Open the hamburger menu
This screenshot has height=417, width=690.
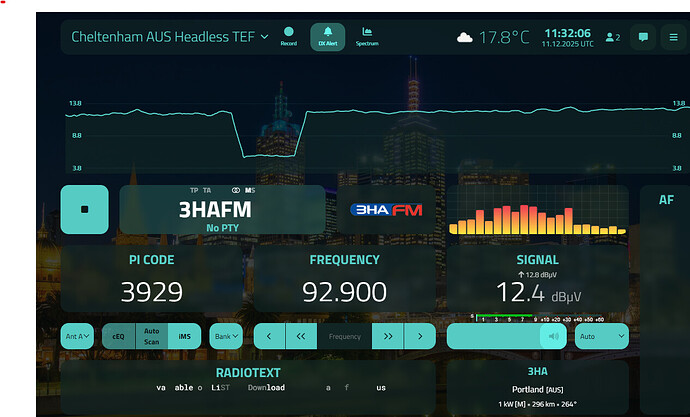pyautogui.click(x=673, y=37)
